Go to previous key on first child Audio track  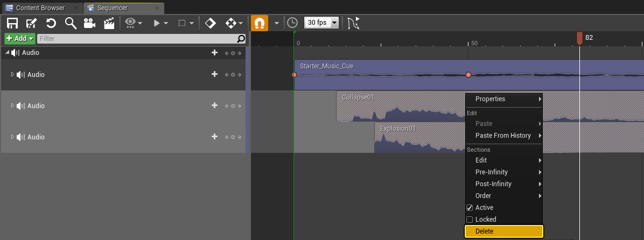point(227,75)
